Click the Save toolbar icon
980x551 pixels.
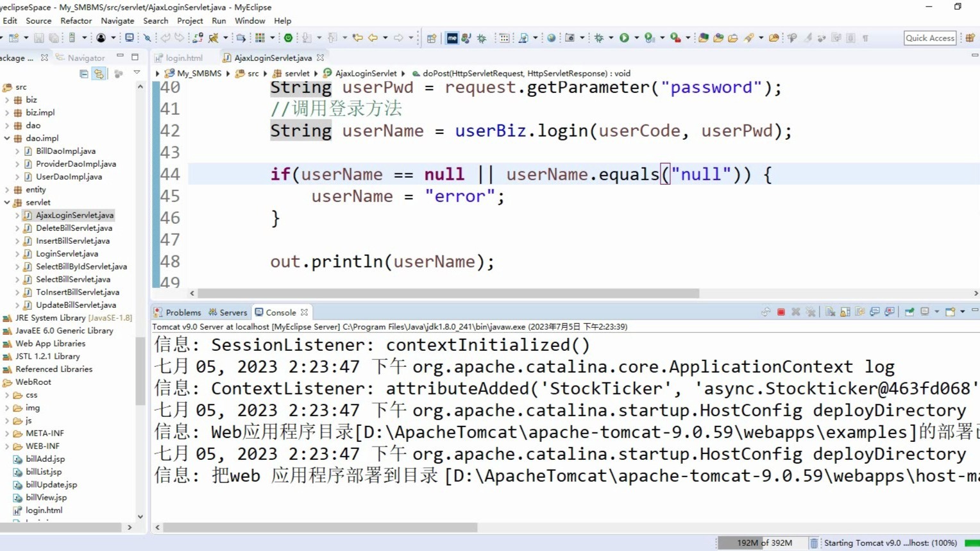click(x=38, y=38)
